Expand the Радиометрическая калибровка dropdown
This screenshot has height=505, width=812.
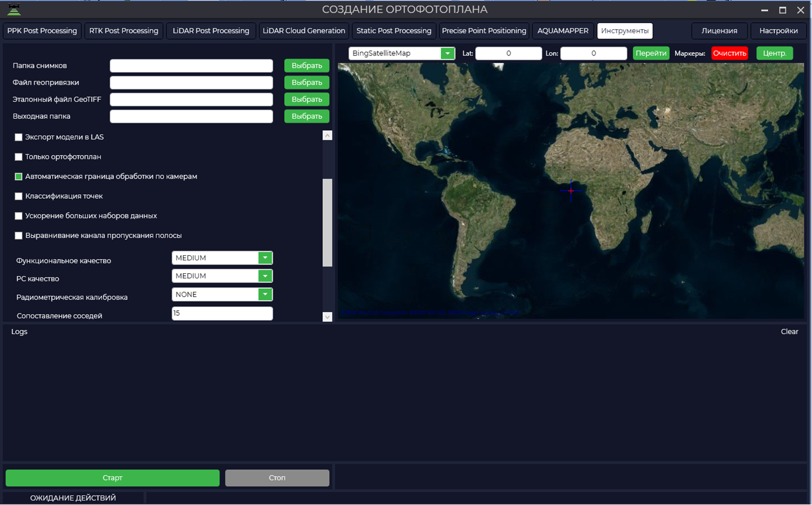tap(265, 294)
